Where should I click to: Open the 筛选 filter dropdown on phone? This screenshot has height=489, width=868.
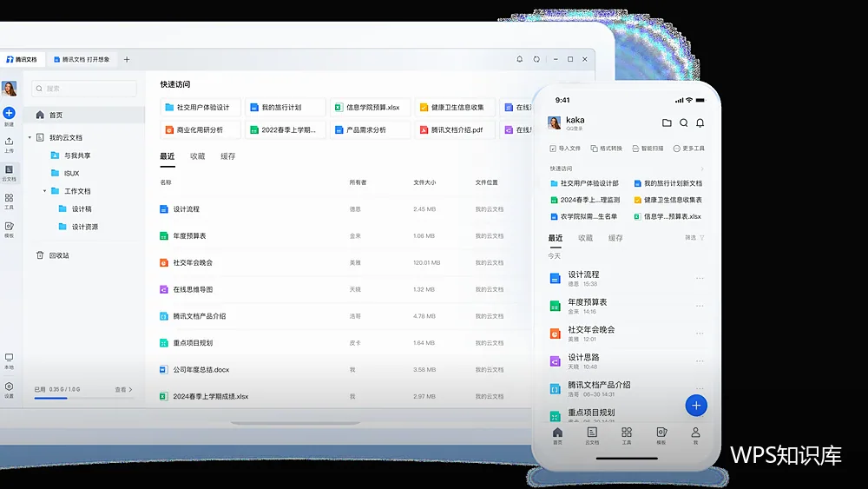point(694,238)
